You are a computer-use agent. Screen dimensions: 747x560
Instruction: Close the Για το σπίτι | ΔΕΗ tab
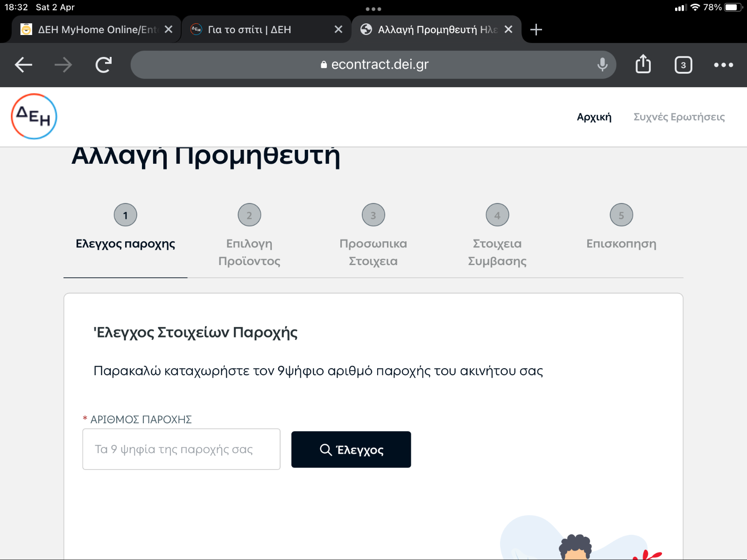click(338, 29)
